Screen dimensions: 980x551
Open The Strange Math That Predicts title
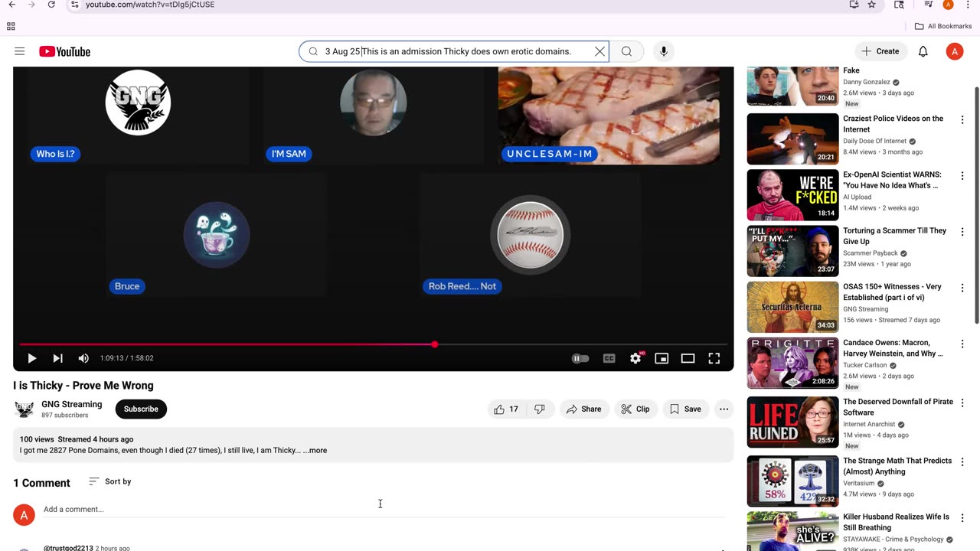[x=897, y=466]
